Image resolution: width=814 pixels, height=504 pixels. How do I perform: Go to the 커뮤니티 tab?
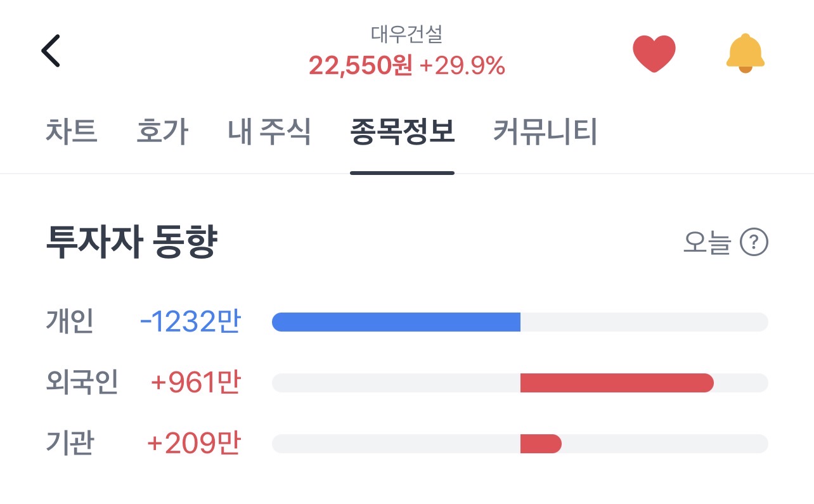point(545,132)
